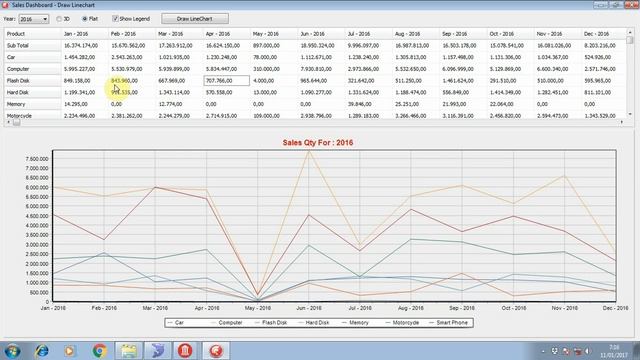Click the chart title Sales Qty For : 2016

[318, 143]
